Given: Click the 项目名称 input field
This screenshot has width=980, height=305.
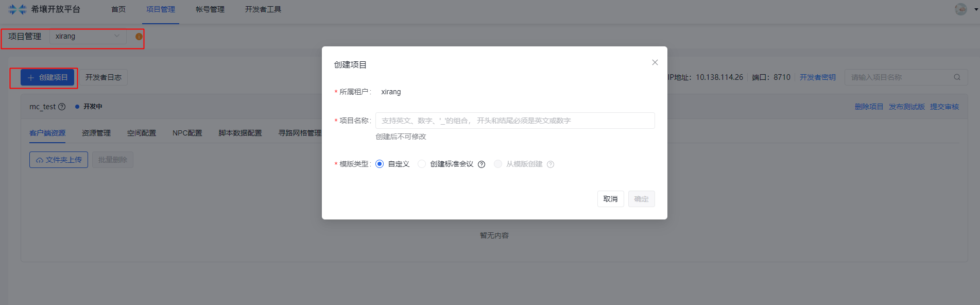Looking at the screenshot, I should coord(515,121).
